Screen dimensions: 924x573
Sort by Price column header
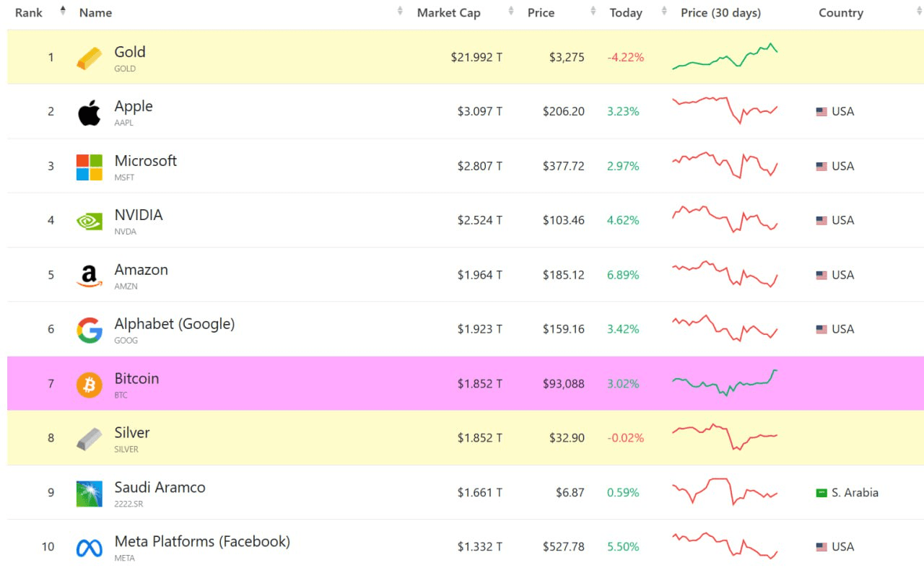coord(541,13)
